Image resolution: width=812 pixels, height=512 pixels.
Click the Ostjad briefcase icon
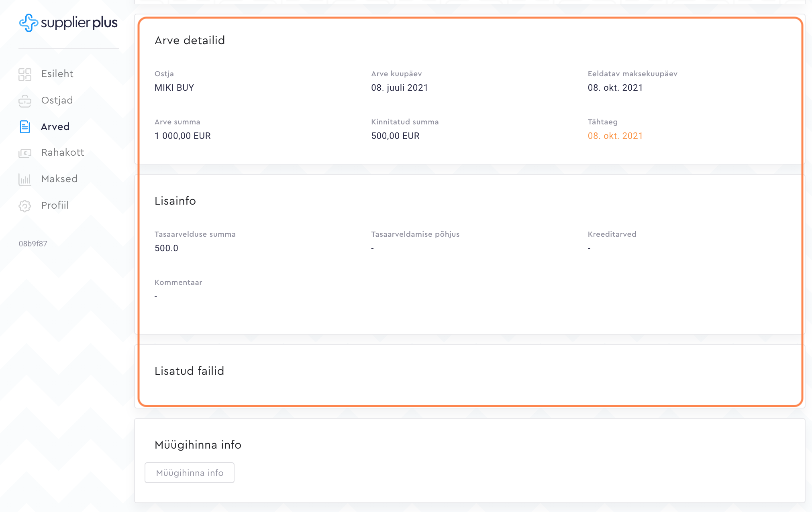pyautogui.click(x=25, y=101)
